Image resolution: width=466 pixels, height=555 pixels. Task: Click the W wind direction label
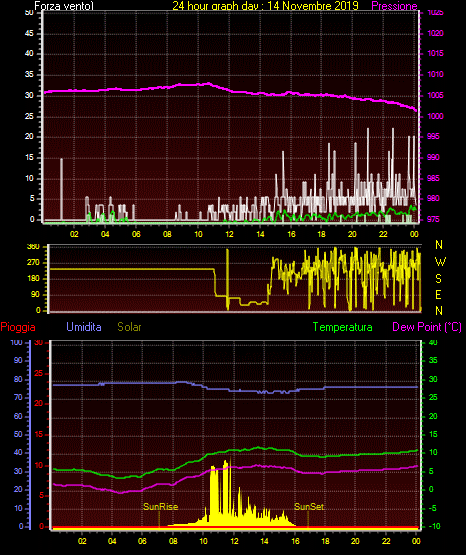[x=440, y=262]
